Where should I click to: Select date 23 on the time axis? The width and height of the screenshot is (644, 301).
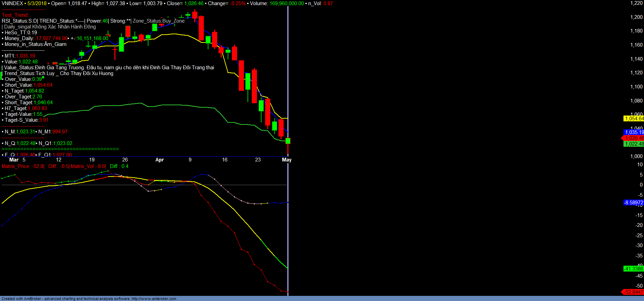258,160
